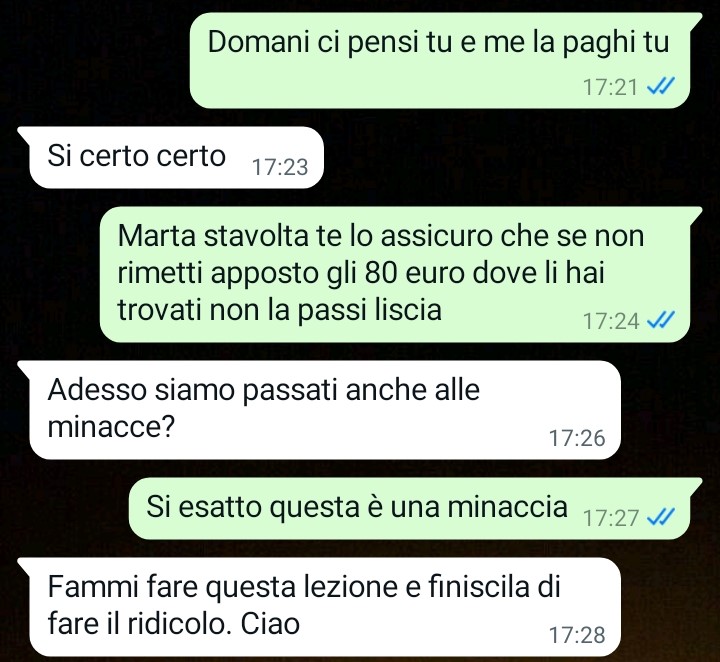
Task: Tap the double-check mark beside 17:27
Action: click(661, 517)
